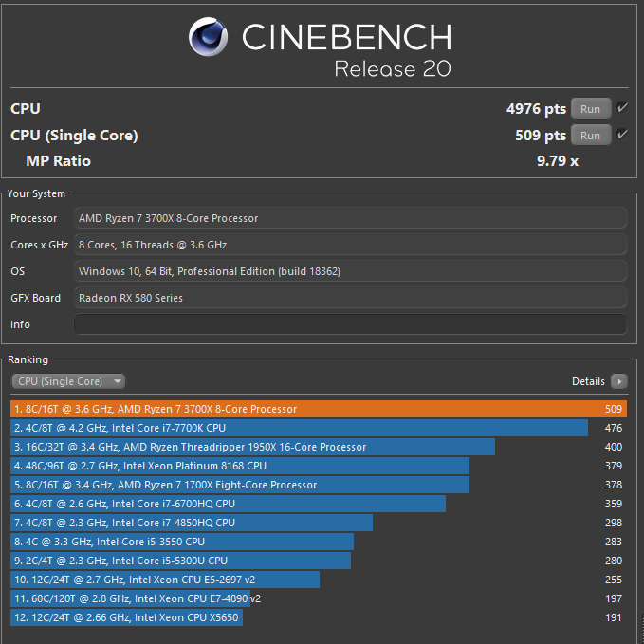Click the score 476 in the ranking
644x644 pixels.
coord(614,428)
